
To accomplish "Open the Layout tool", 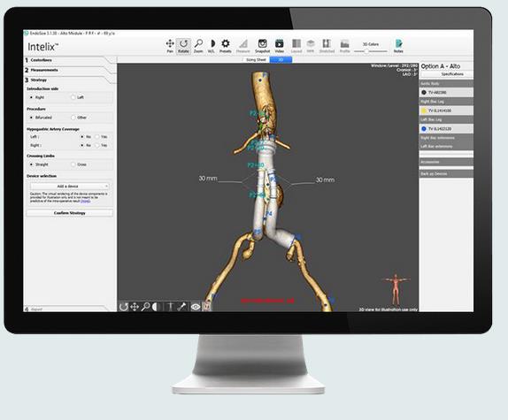I will tap(296, 46).
